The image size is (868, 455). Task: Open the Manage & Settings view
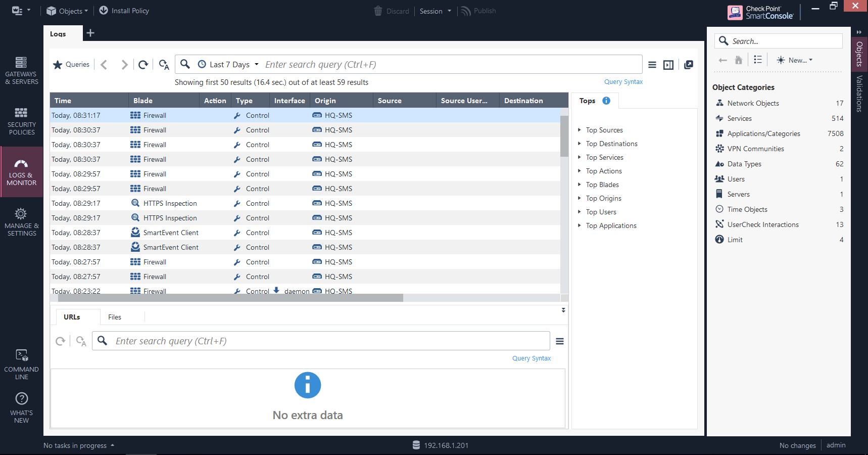coord(21,222)
